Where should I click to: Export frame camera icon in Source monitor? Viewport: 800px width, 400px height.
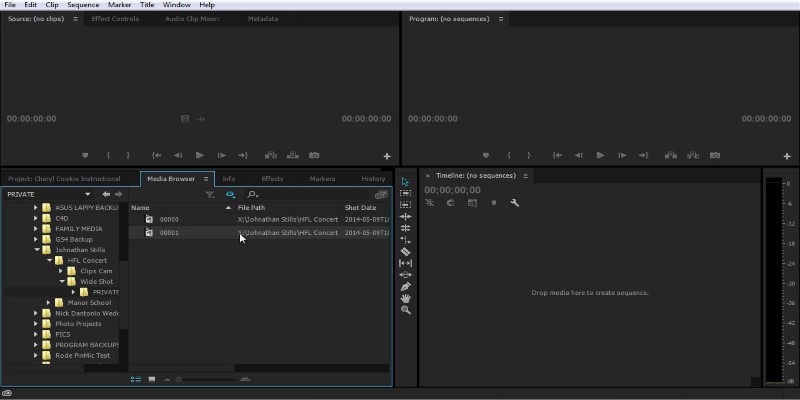pyautogui.click(x=314, y=155)
